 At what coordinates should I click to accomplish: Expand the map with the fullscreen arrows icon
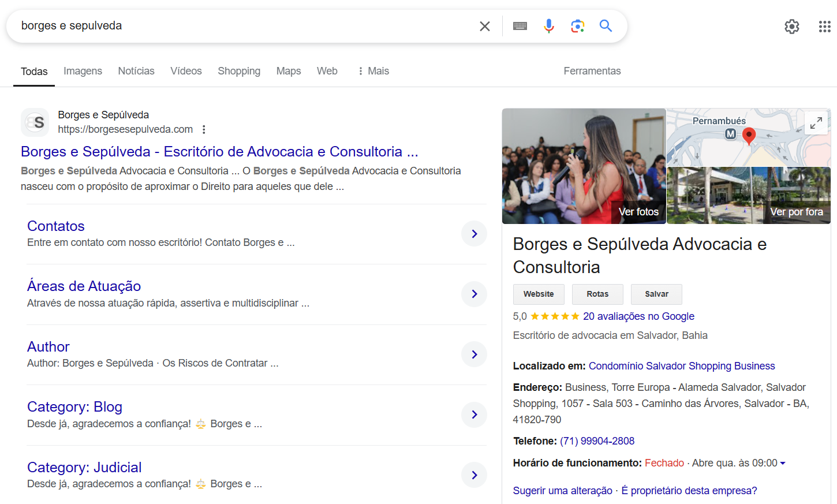point(816,123)
